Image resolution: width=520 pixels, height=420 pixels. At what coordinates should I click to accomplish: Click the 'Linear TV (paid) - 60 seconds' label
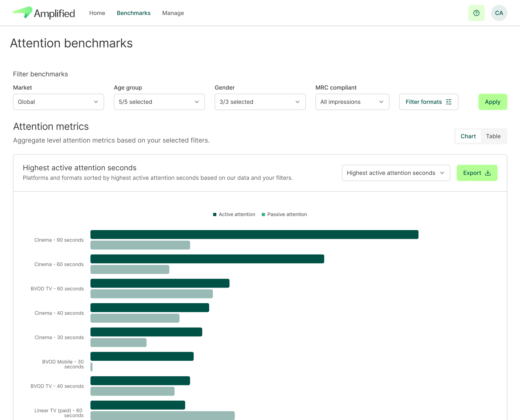tap(59, 413)
